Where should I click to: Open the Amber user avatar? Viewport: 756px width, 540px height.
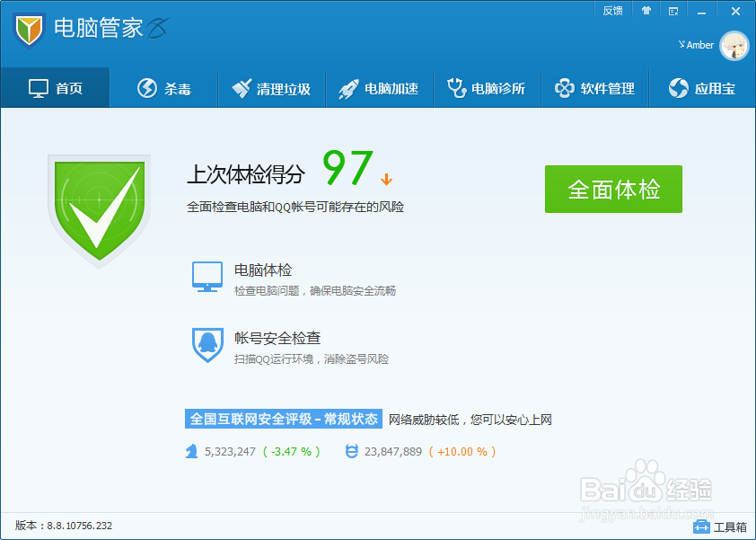click(734, 46)
